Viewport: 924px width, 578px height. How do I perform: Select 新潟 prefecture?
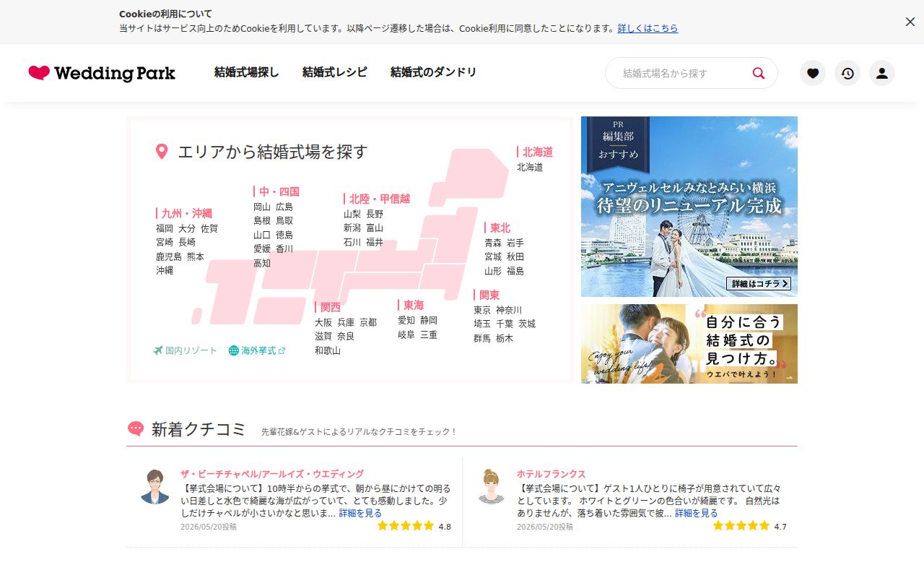coord(352,228)
